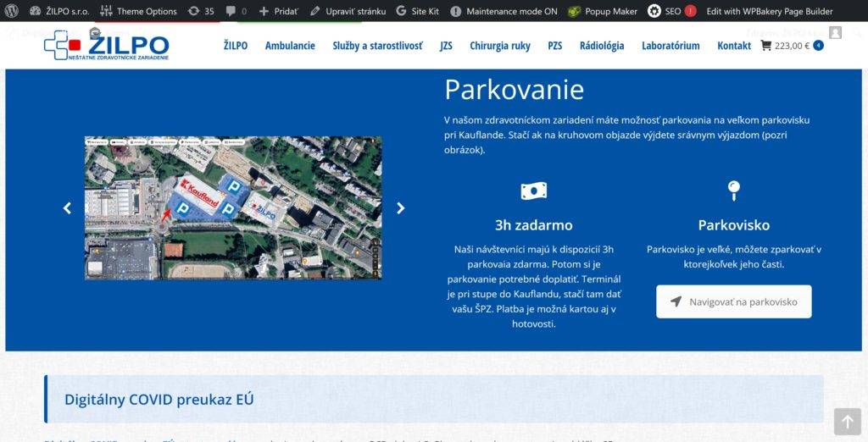
Task: Open the Kontakt navigation item
Action: click(734, 46)
